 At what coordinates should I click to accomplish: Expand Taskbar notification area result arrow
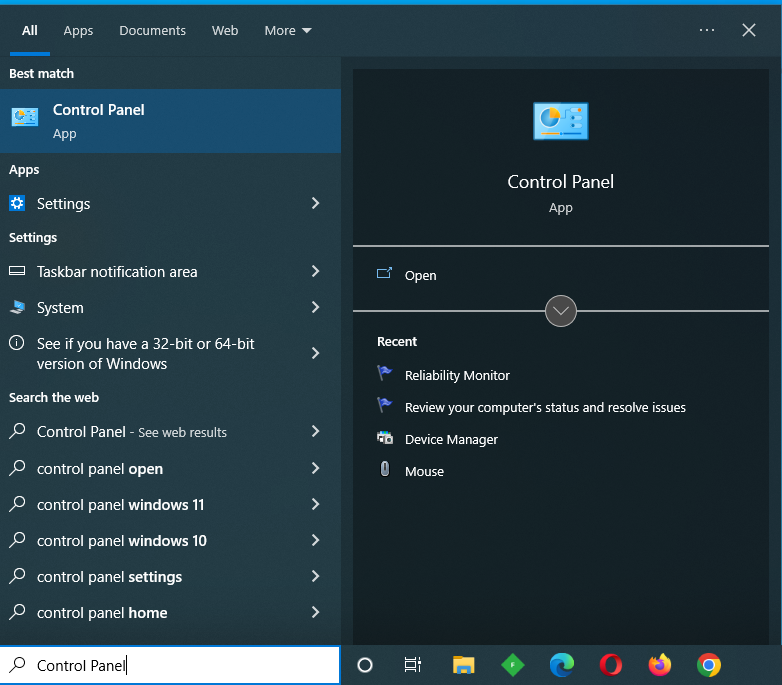click(315, 272)
